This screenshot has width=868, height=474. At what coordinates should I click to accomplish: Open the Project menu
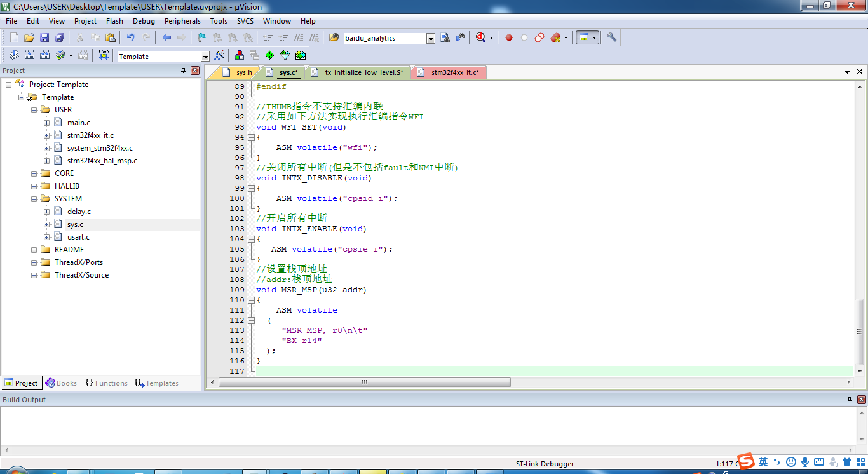(85, 21)
